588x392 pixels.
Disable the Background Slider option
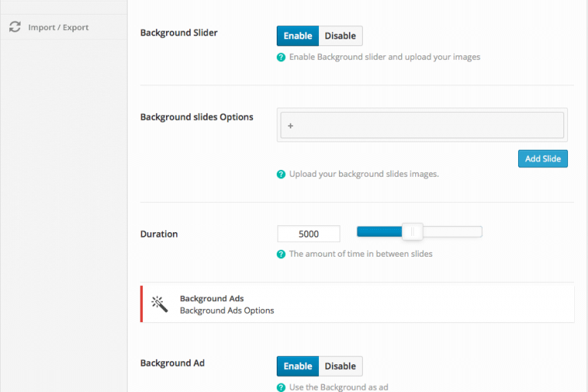pos(341,35)
